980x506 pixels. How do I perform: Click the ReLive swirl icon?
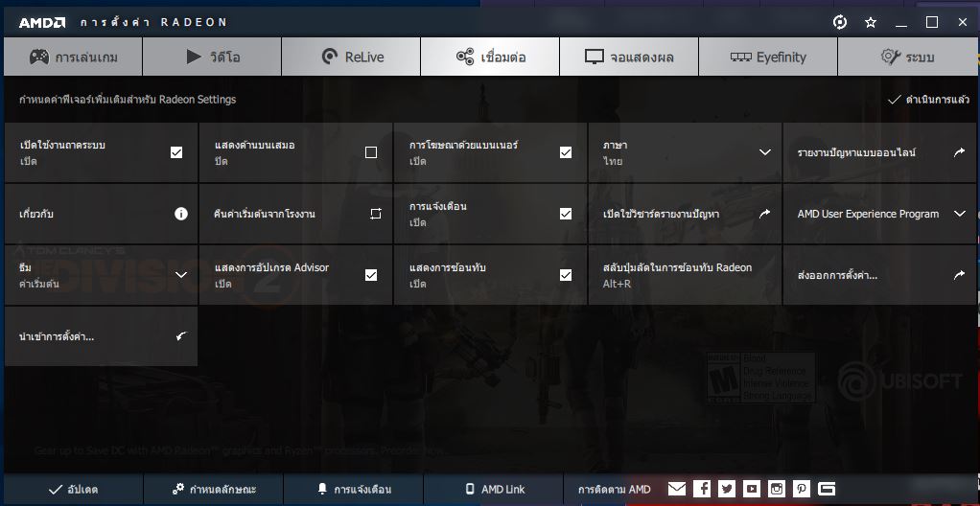click(329, 57)
